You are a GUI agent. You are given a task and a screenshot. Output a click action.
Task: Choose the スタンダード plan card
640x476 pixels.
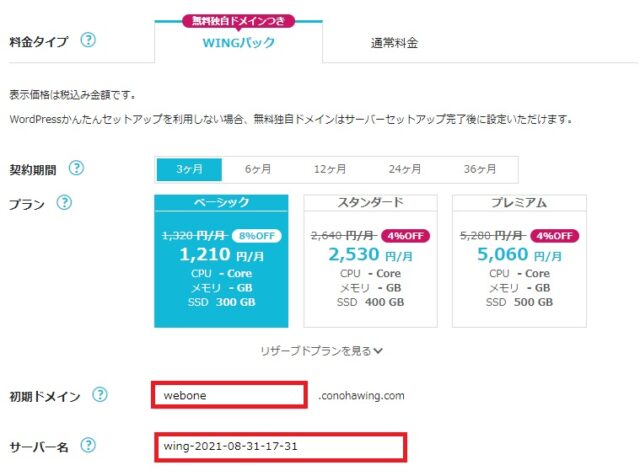tap(370, 261)
